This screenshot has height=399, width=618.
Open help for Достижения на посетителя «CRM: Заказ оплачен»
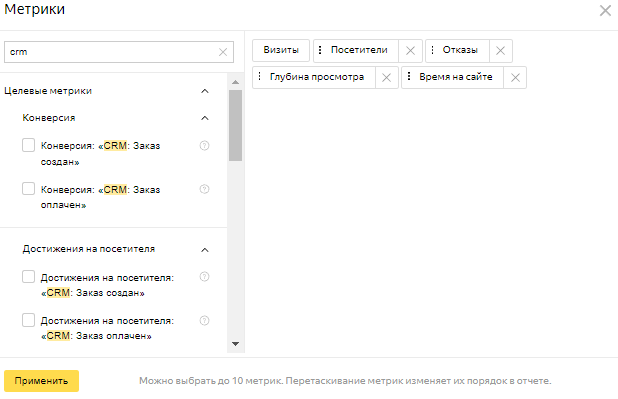pyautogui.click(x=204, y=321)
